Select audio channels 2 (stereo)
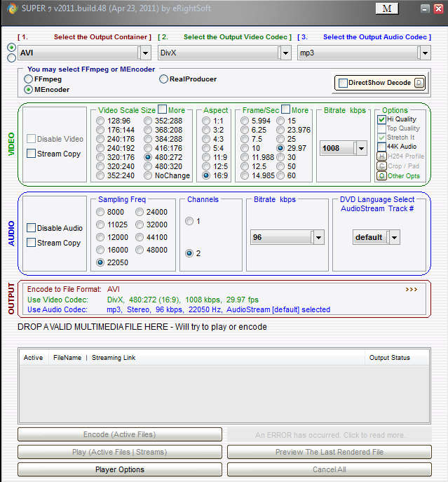The width and height of the screenshot is (448, 482). tap(189, 253)
